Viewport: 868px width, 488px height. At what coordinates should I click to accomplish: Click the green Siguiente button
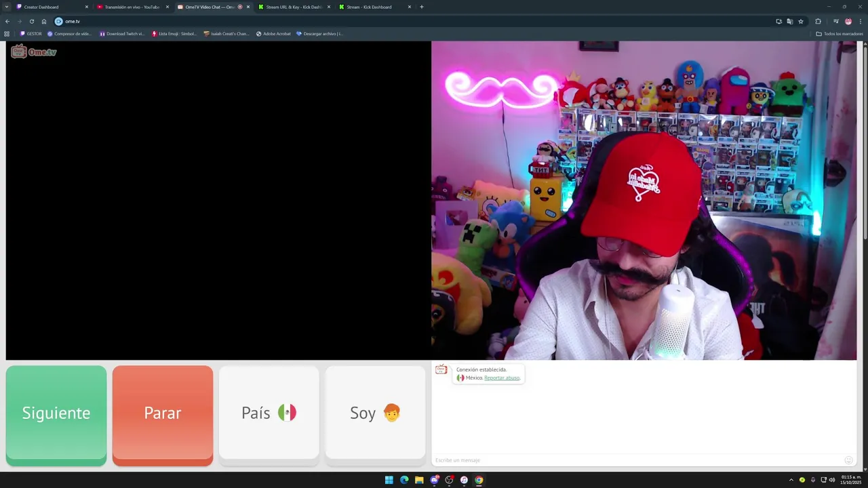pos(56,415)
